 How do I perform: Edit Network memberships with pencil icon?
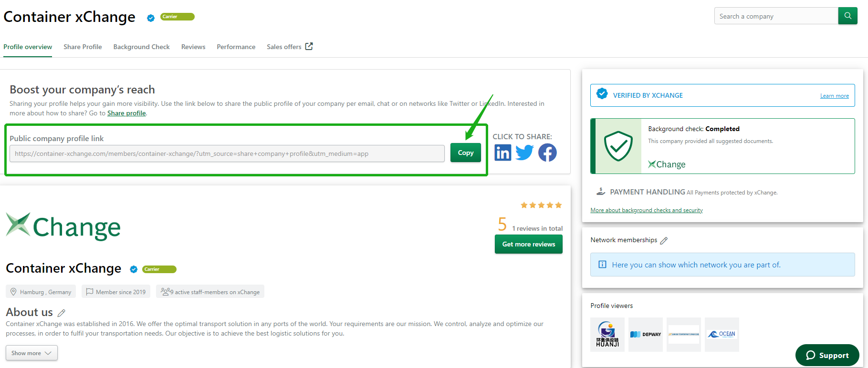664,241
